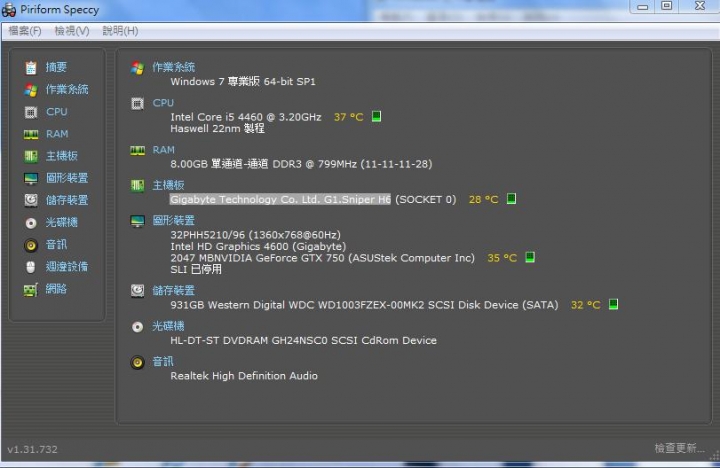Click the storage drive icon in summary panel
The image size is (720, 468).
137,291
